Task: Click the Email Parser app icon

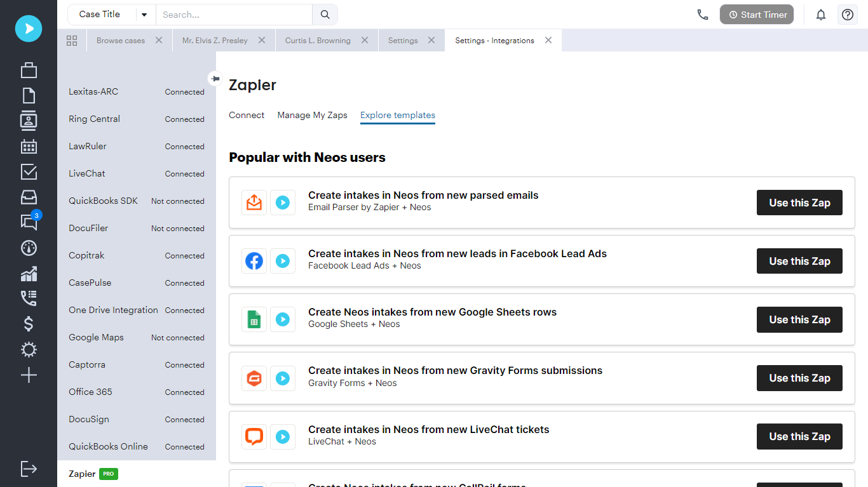Action: 254,203
